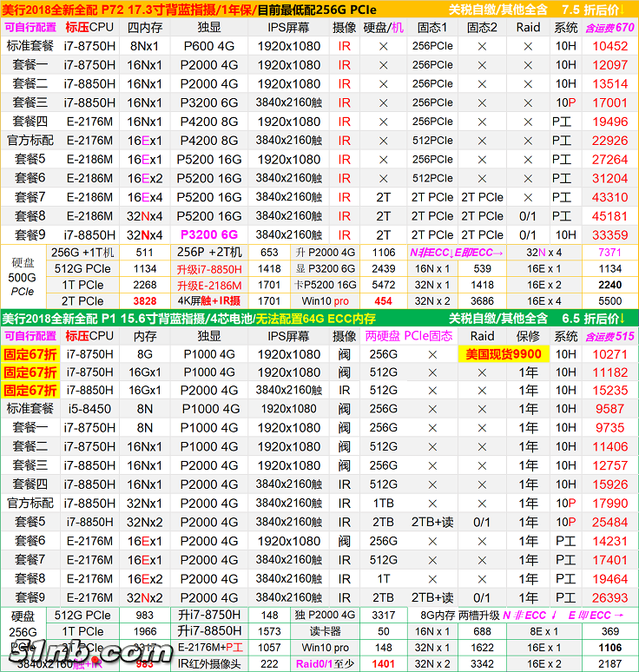Click the magenta P3200 6G graphics cell
Image resolution: width=639 pixels, height=672 pixels.
click(x=208, y=234)
